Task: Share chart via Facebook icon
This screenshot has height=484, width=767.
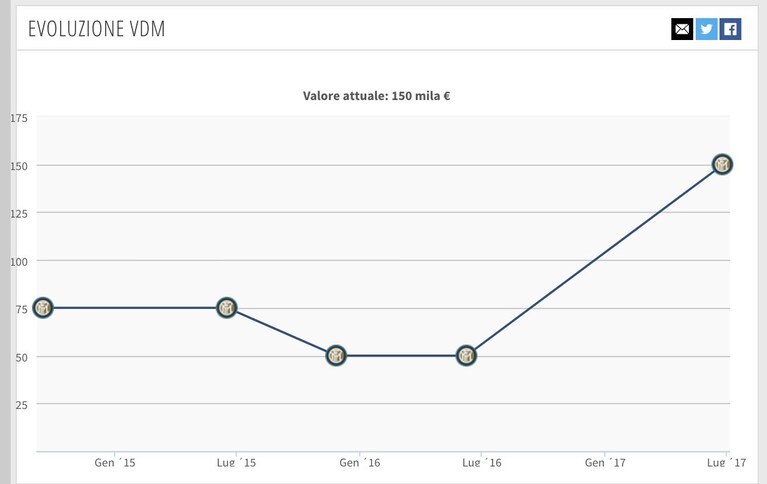Action: (730, 29)
